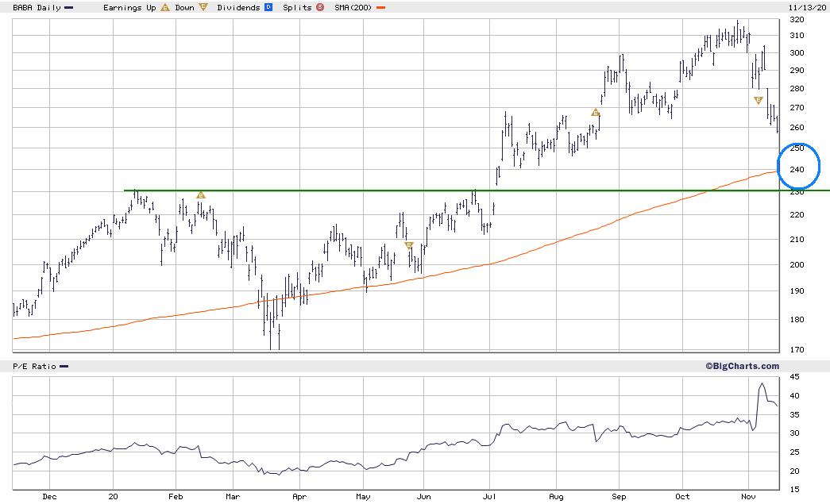Click the 180 price axis label
Screen dimensions: 830x504
tap(797, 319)
